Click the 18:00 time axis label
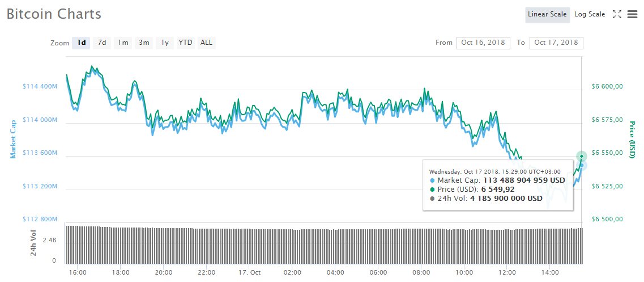 121,272
